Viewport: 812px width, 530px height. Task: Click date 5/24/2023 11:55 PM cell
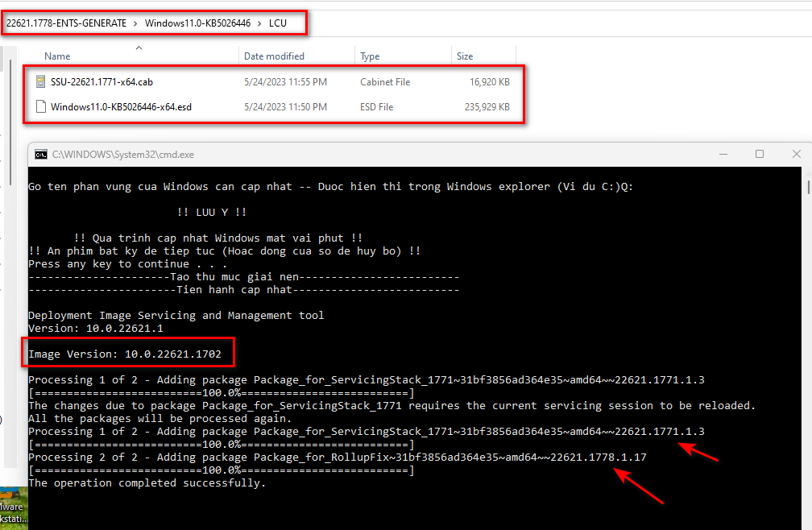[285, 82]
